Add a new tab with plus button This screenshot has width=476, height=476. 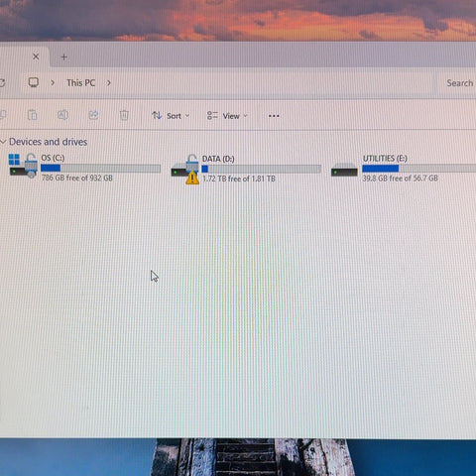point(64,57)
